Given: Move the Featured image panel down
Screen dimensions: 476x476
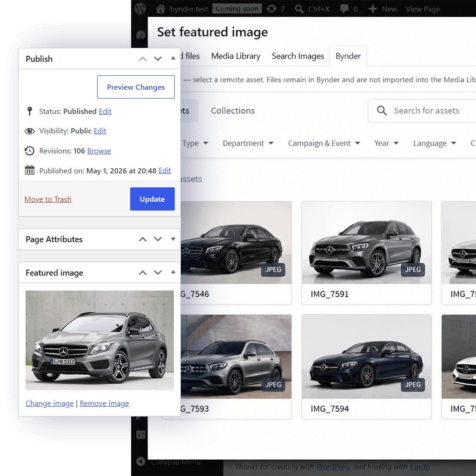Looking at the screenshot, I should click(158, 272).
